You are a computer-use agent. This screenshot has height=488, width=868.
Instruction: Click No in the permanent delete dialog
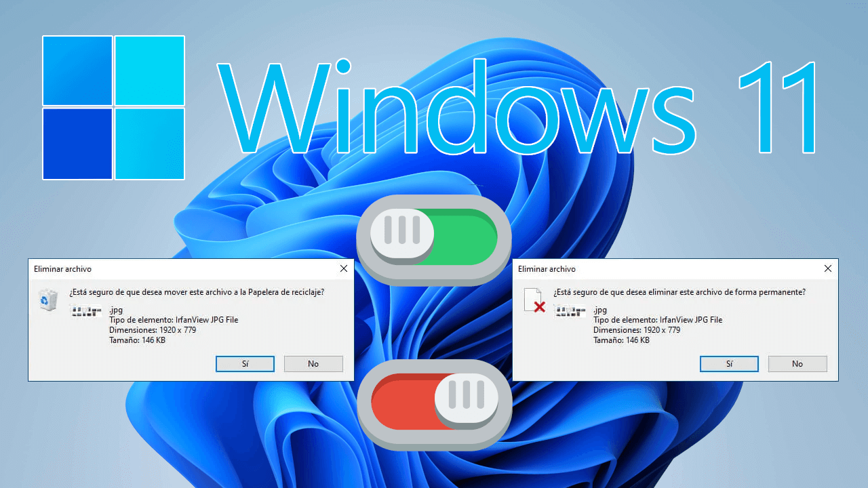coord(797,363)
